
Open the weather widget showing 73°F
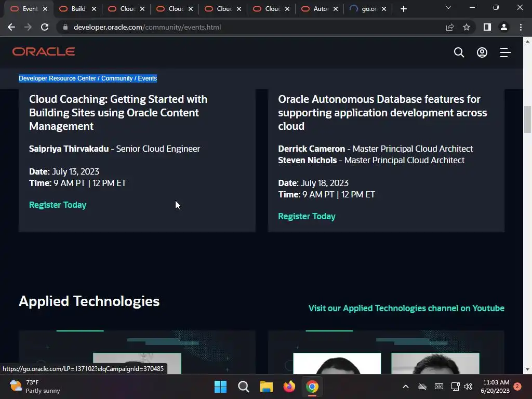pos(35,387)
